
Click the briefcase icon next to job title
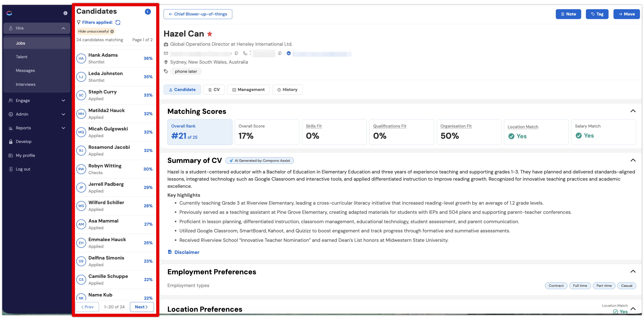166,44
